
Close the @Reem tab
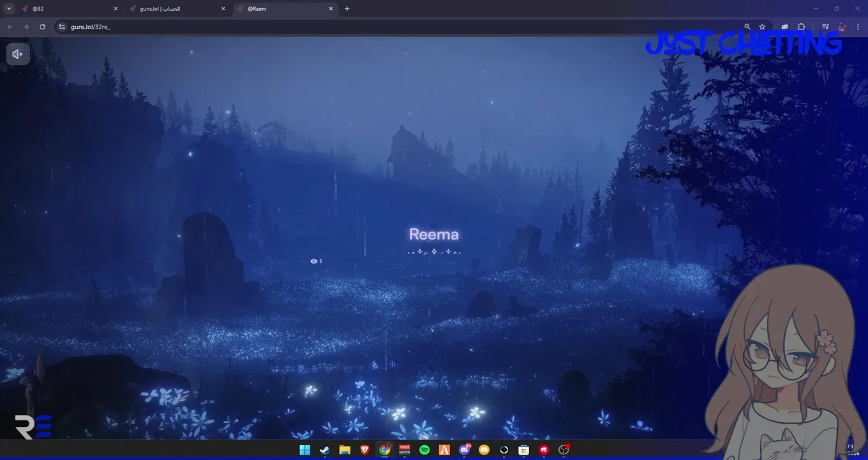click(331, 9)
